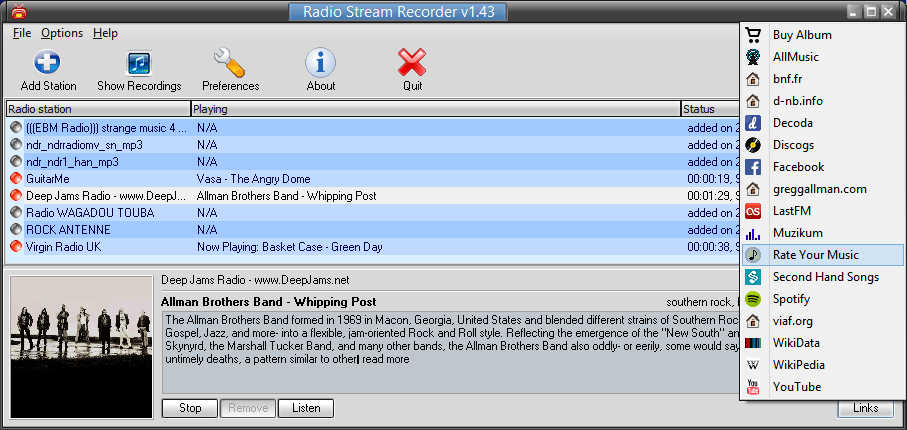Screen dimensions: 907x430
Task: Sort by the Playing column header
Action: pos(434,108)
